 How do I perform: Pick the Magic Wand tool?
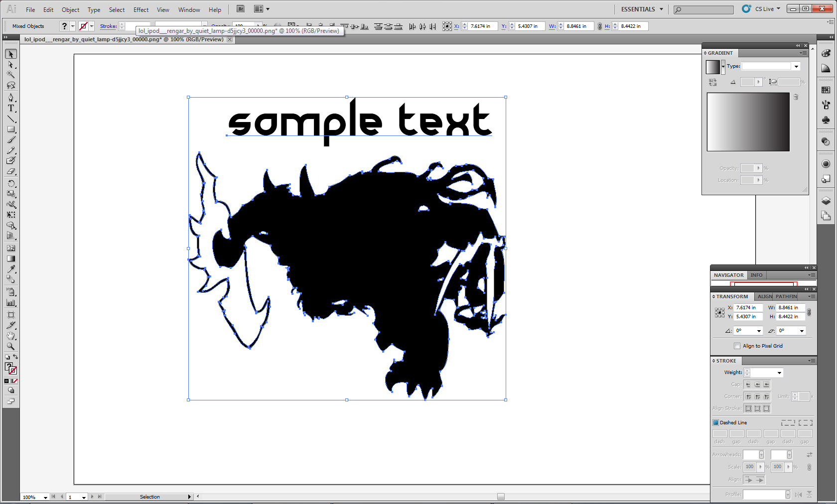11,75
